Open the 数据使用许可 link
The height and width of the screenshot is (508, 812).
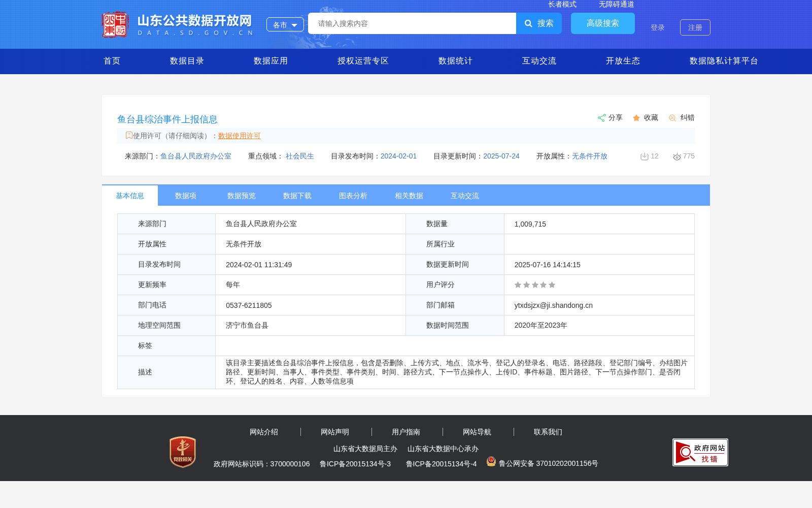(x=240, y=136)
